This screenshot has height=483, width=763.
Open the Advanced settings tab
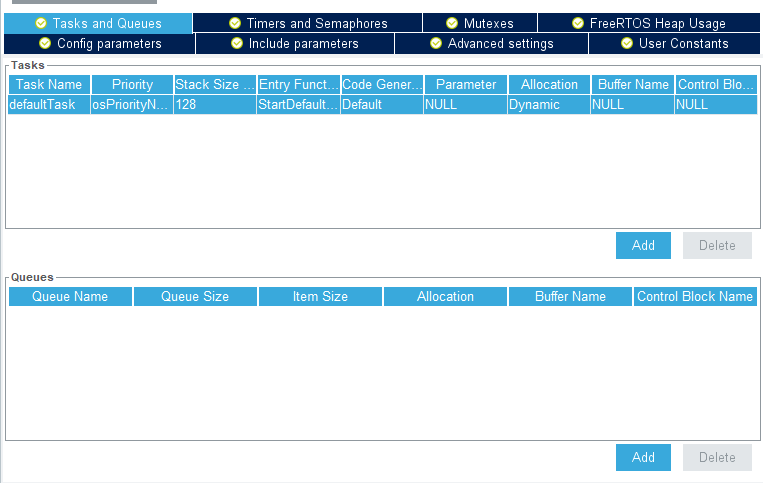tap(491, 44)
